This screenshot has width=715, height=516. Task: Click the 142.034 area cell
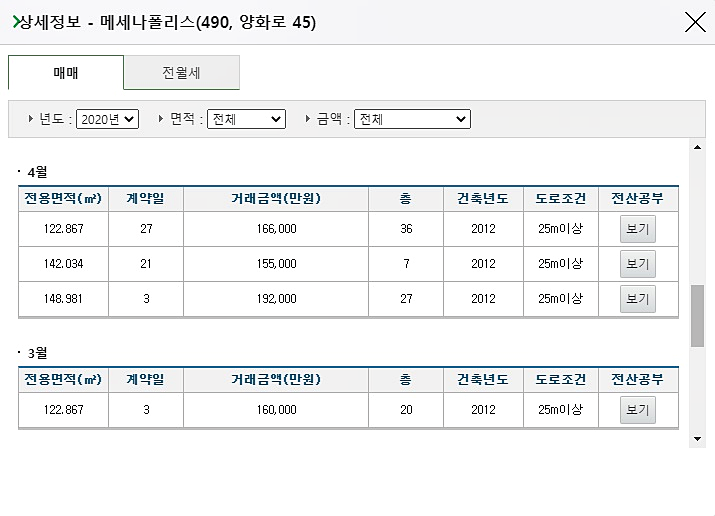point(63,264)
